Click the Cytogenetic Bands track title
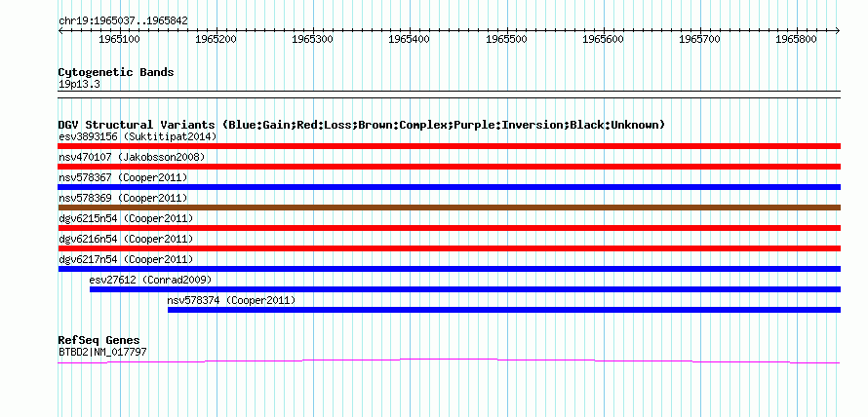868x417 pixels. (116, 72)
